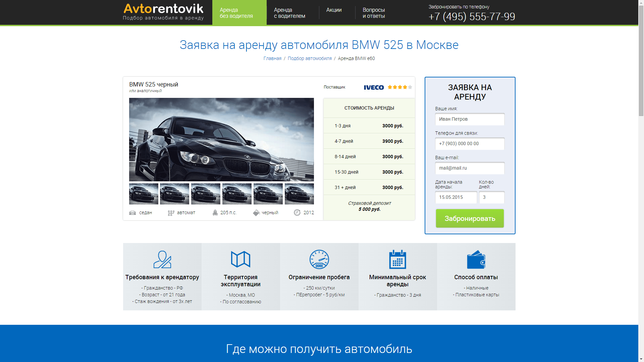The height and width of the screenshot is (362, 644).
Task: Click the Главная breadcrumb link
Action: (x=272, y=58)
